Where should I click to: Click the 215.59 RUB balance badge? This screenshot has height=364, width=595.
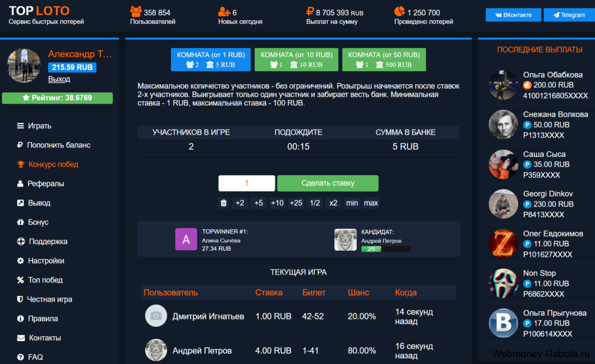72,67
